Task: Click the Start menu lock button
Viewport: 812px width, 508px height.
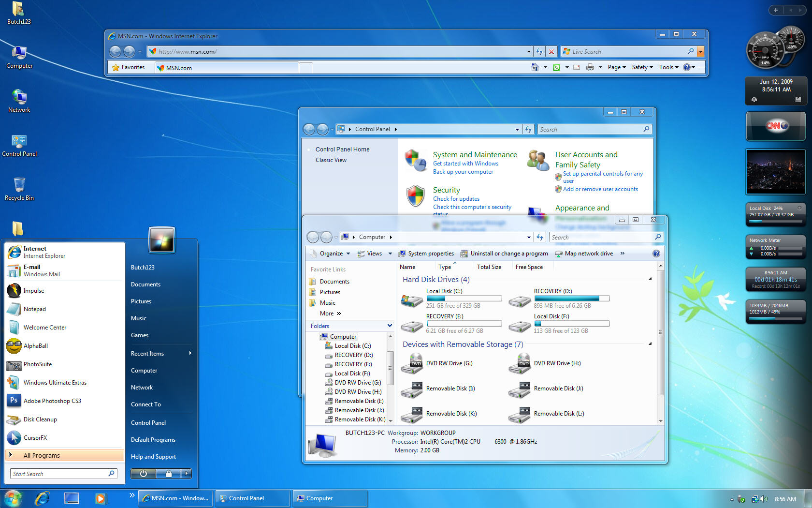Action: pos(169,474)
